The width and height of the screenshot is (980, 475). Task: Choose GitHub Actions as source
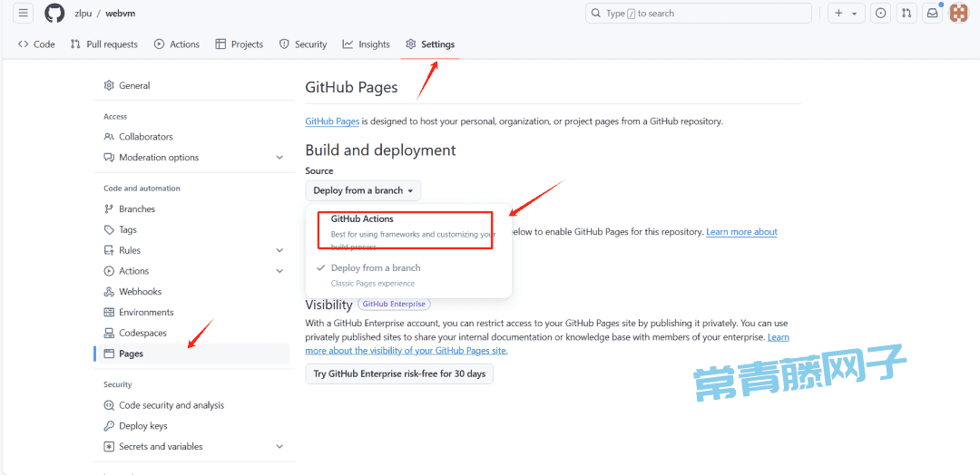(408, 232)
